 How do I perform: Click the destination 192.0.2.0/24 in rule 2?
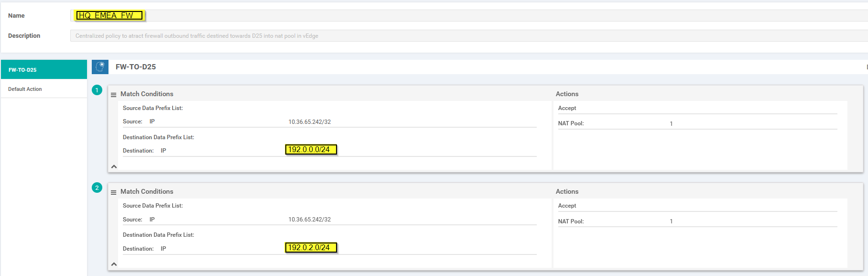(311, 248)
